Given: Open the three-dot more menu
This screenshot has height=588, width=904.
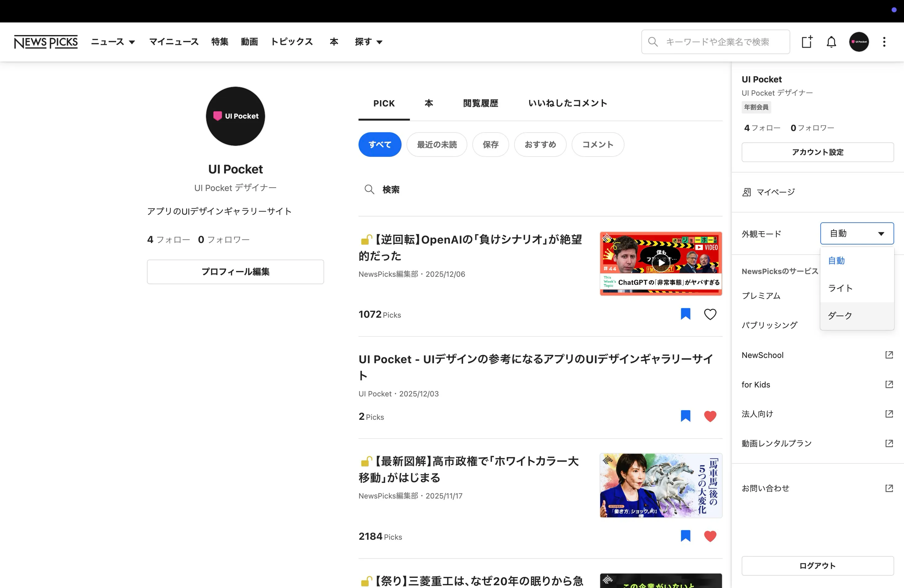Looking at the screenshot, I should (884, 42).
